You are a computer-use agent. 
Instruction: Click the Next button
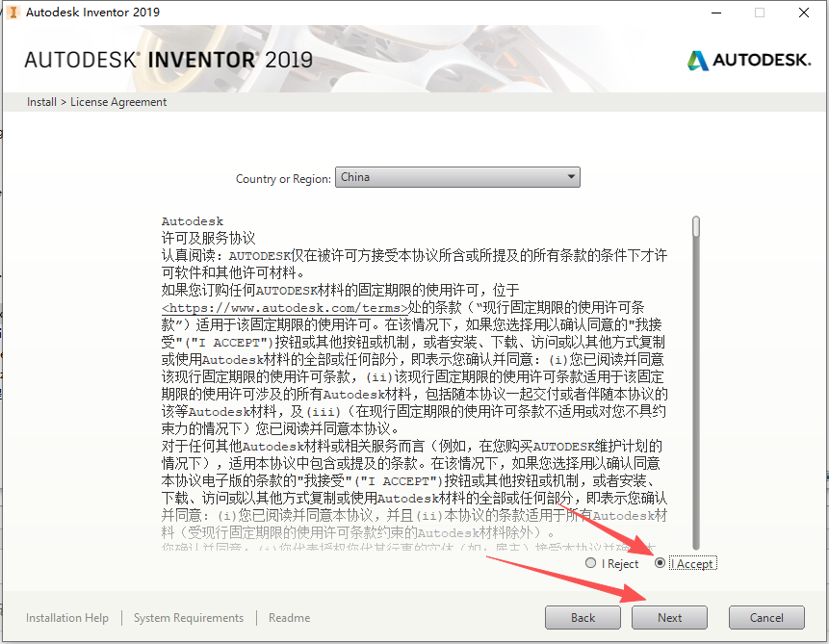[x=669, y=617]
